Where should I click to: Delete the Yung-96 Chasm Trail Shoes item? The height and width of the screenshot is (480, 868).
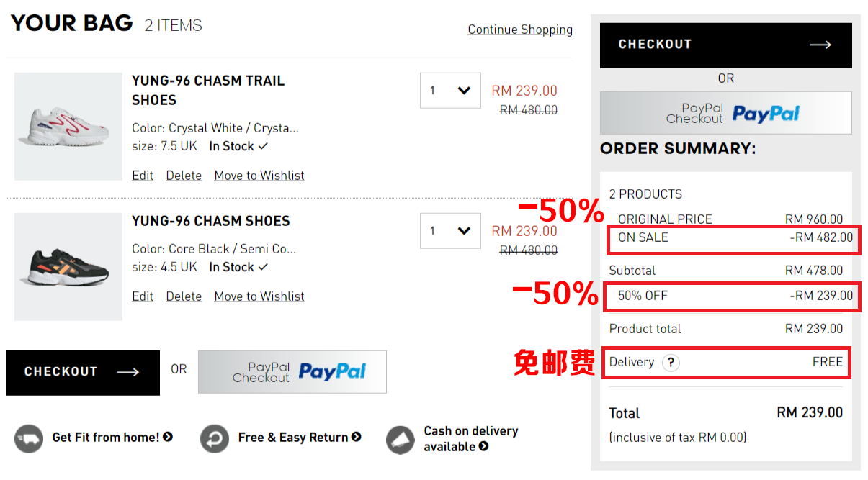click(x=184, y=176)
